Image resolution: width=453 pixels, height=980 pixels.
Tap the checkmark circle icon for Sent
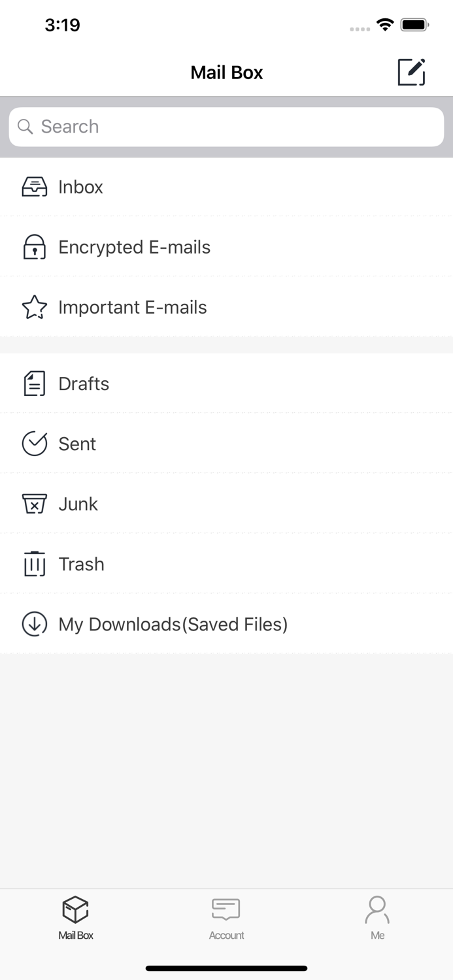(34, 444)
